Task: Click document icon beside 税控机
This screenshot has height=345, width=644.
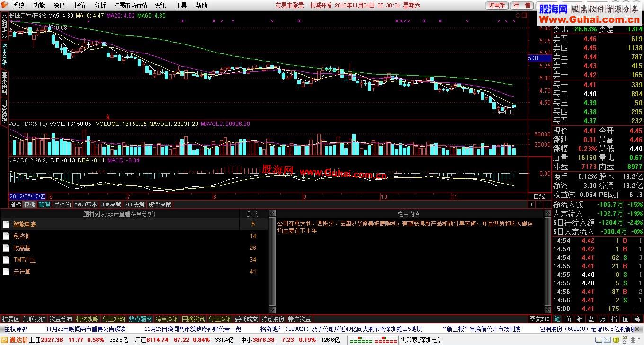Action: click(6, 236)
